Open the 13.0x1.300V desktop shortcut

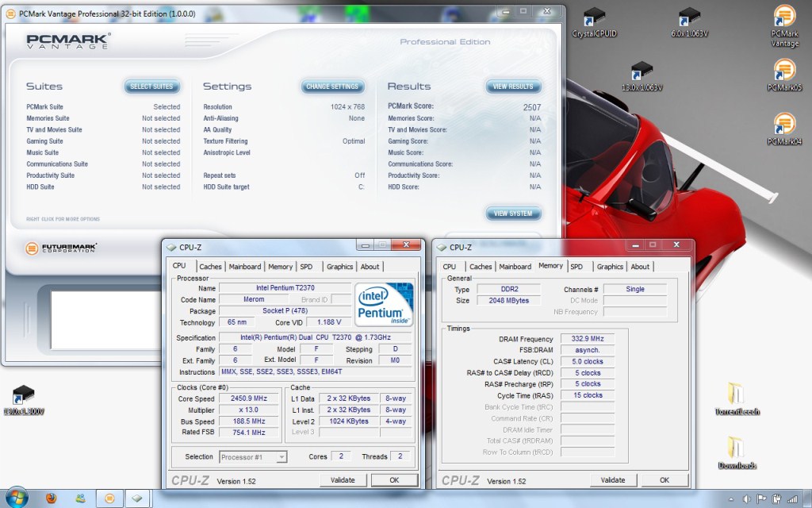[23, 400]
